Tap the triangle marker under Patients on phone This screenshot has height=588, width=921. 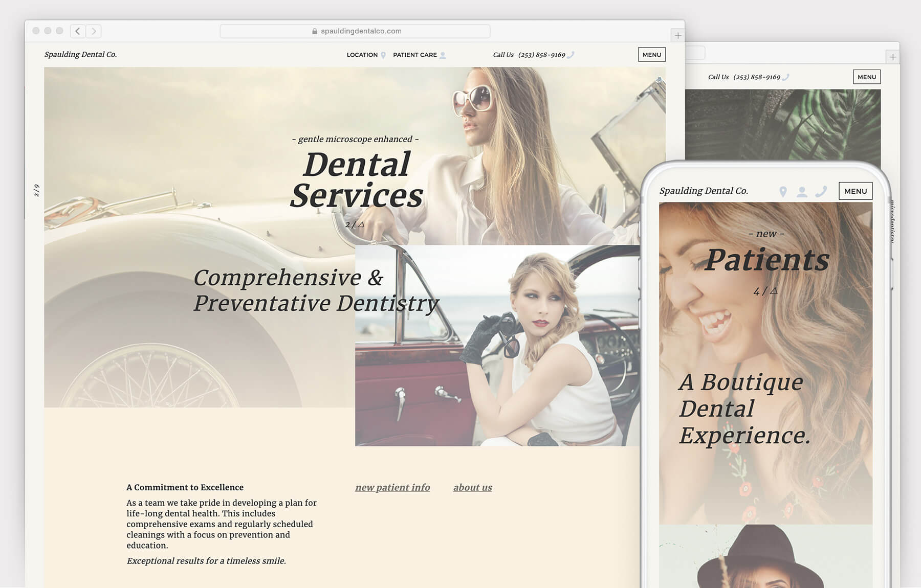(774, 290)
